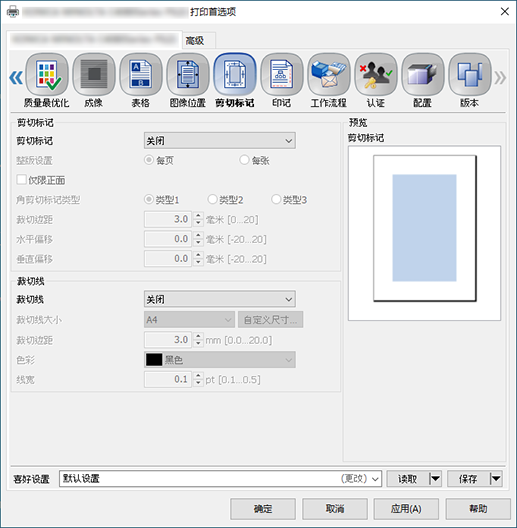Click the 自定义尺寸... button
The height and width of the screenshot is (528, 517).
[x=270, y=319]
